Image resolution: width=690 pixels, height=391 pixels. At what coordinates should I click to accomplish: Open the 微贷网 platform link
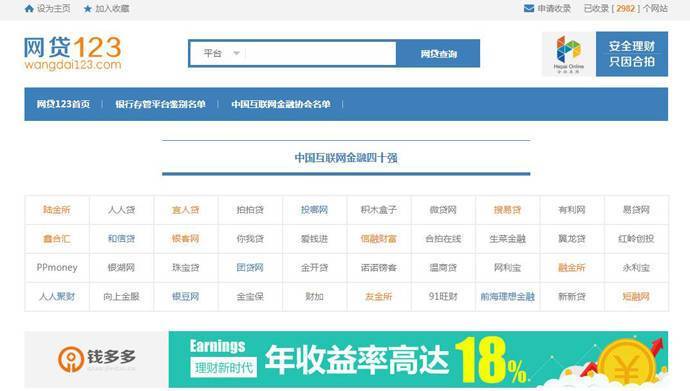443,210
